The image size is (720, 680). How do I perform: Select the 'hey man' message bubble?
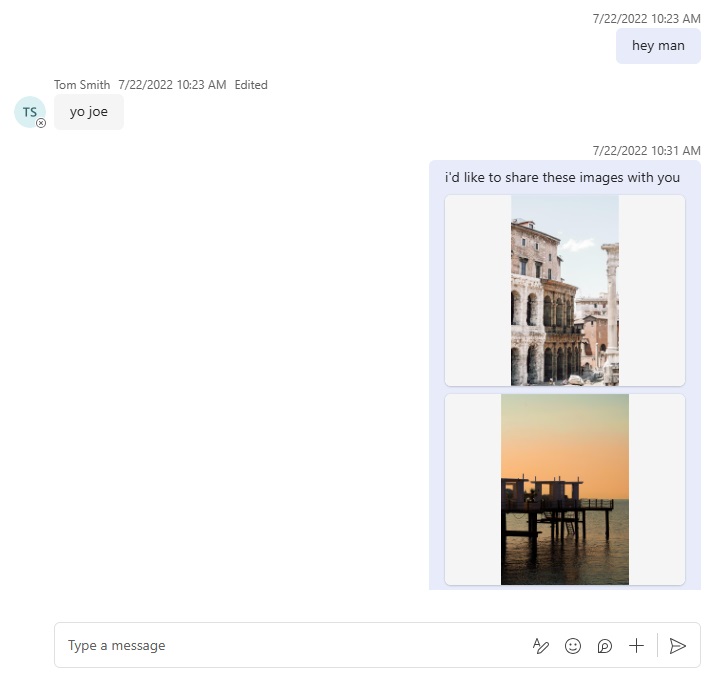pos(658,46)
